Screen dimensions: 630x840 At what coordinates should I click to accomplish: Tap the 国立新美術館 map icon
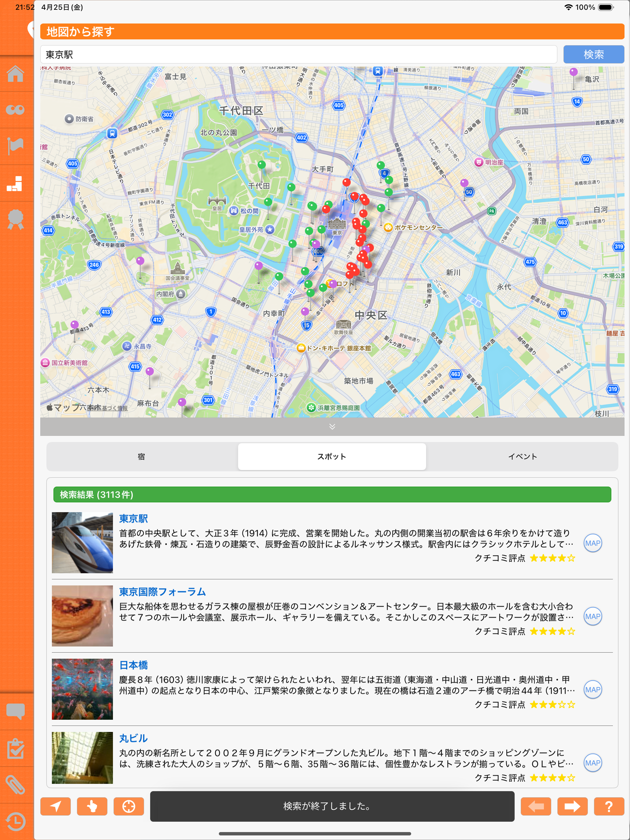click(x=45, y=363)
